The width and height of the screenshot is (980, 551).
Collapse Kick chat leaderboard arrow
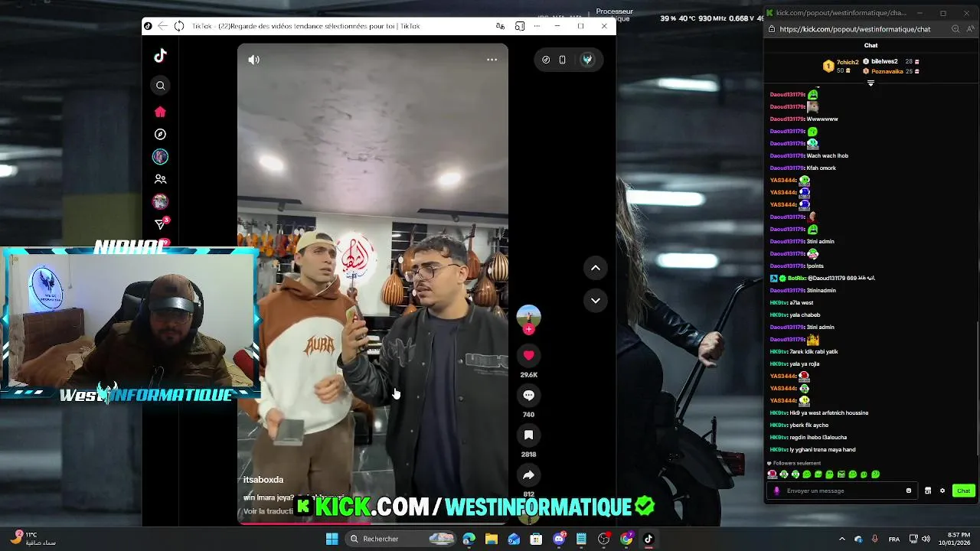pos(871,83)
